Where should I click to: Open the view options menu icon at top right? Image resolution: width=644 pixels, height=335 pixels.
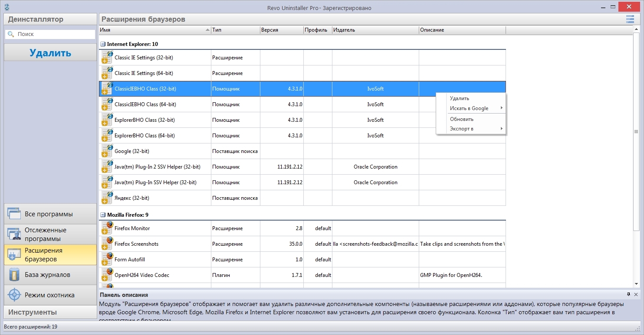(x=630, y=19)
